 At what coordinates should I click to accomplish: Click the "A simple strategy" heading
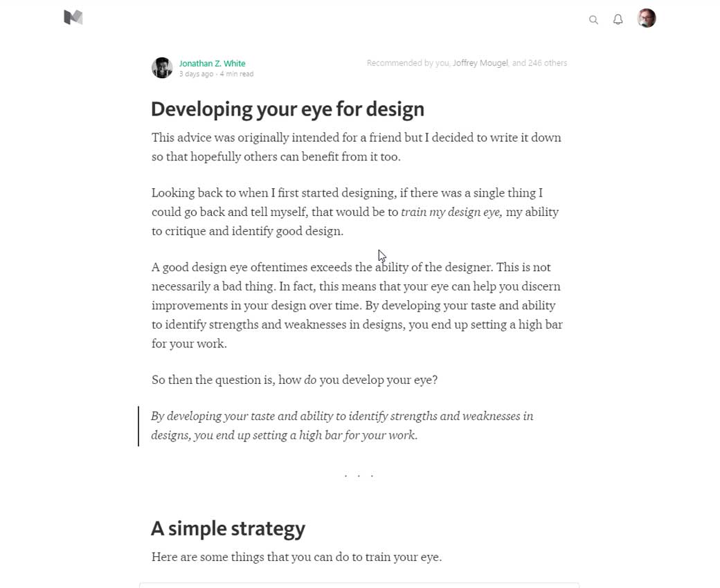tap(228, 529)
